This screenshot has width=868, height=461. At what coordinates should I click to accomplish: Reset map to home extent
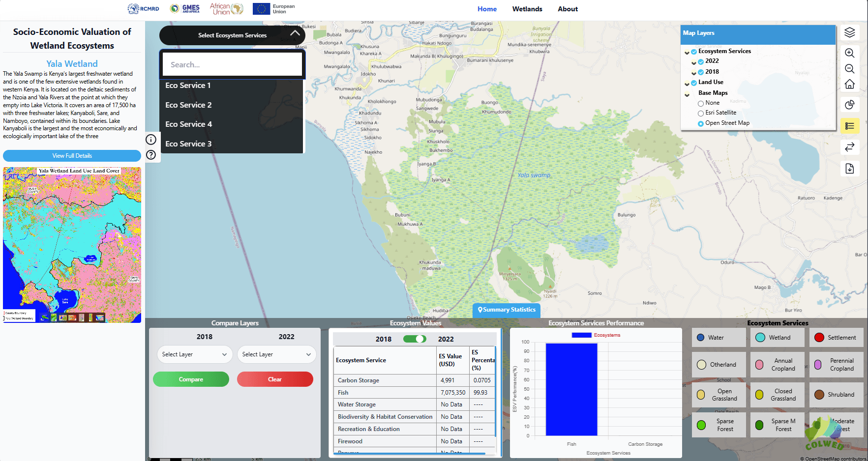tap(849, 85)
